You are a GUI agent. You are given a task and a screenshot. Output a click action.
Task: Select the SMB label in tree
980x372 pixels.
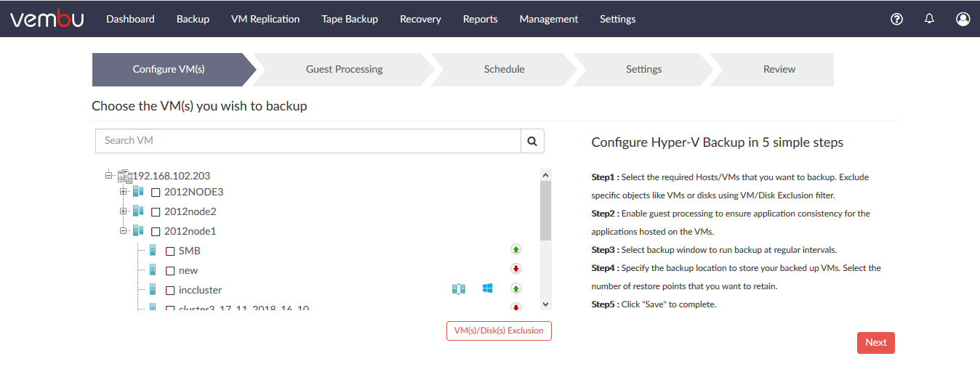[x=190, y=251]
